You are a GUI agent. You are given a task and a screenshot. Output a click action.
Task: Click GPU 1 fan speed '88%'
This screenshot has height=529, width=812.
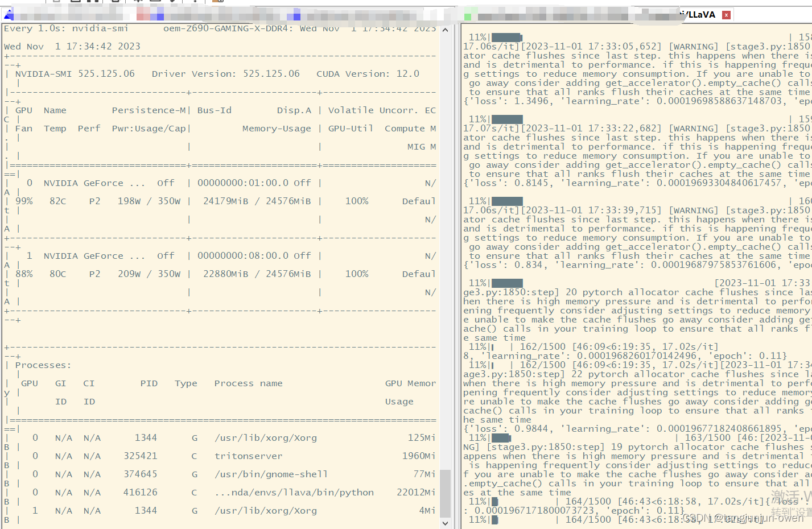[x=24, y=274]
